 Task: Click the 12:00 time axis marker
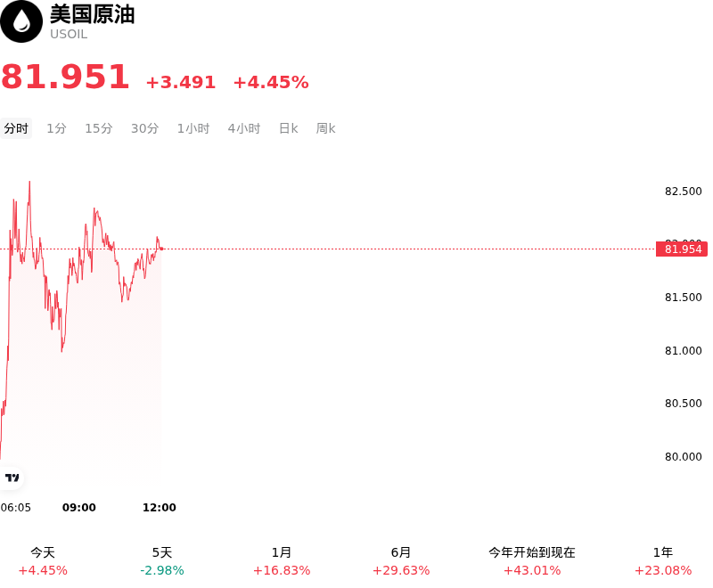tap(160, 507)
